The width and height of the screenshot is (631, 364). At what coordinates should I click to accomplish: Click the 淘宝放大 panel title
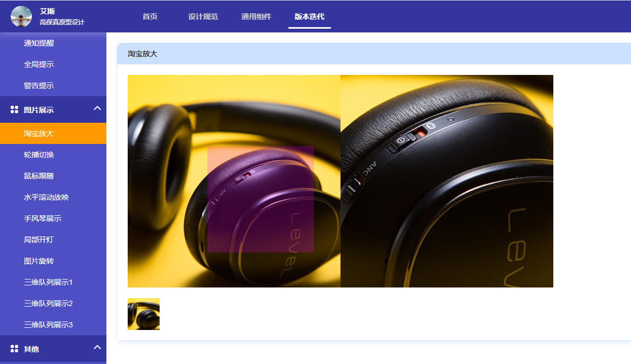pos(143,54)
